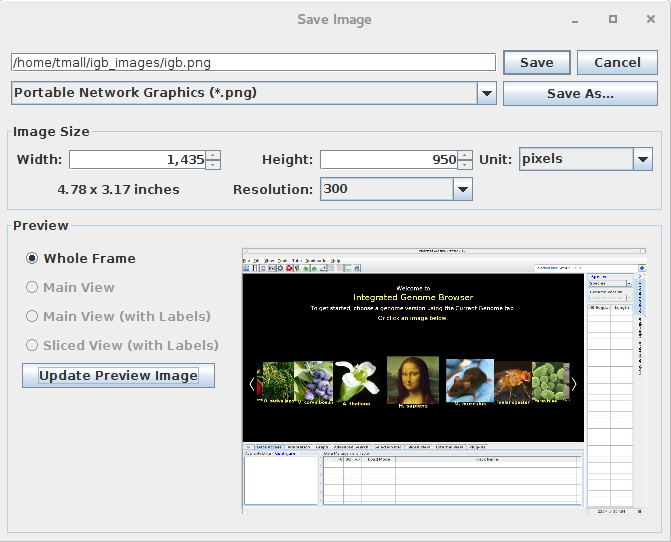
Task: Decrease Width with the down spinner
Action: coord(213,165)
